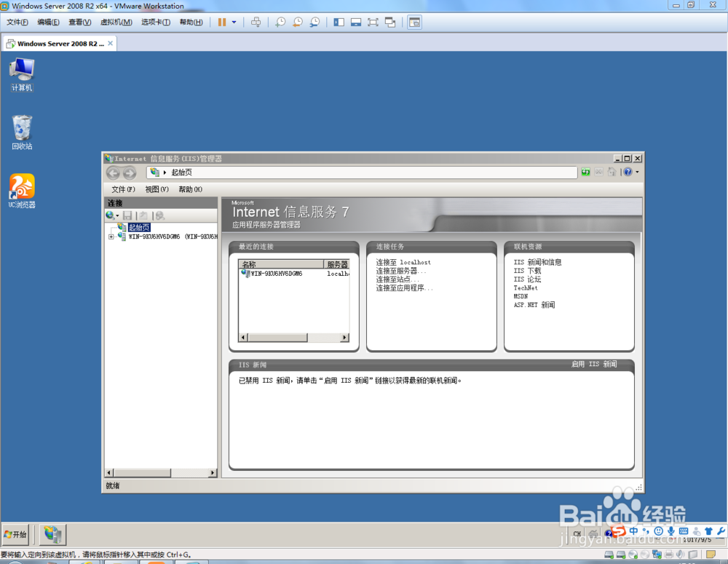728x564 pixels.
Task: Click Sogou input 中 language toggle
Action: (x=634, y=531)
